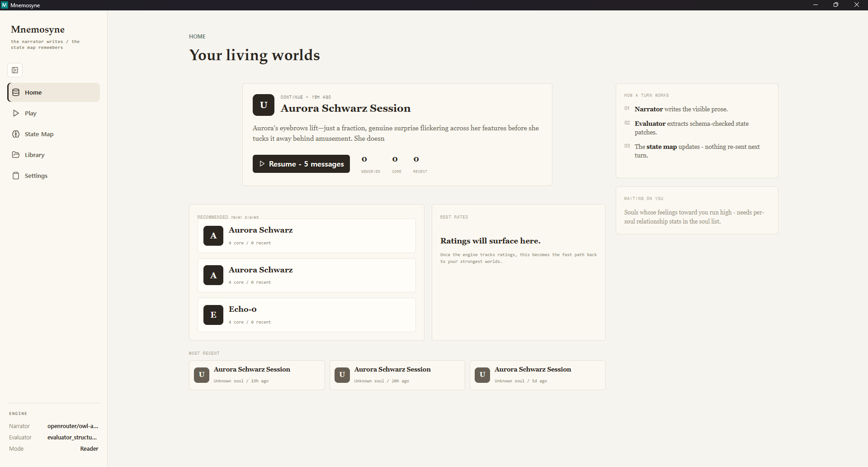Click the Recent count stat
This screenshot has height=467, width=868.
coord(420,164)
